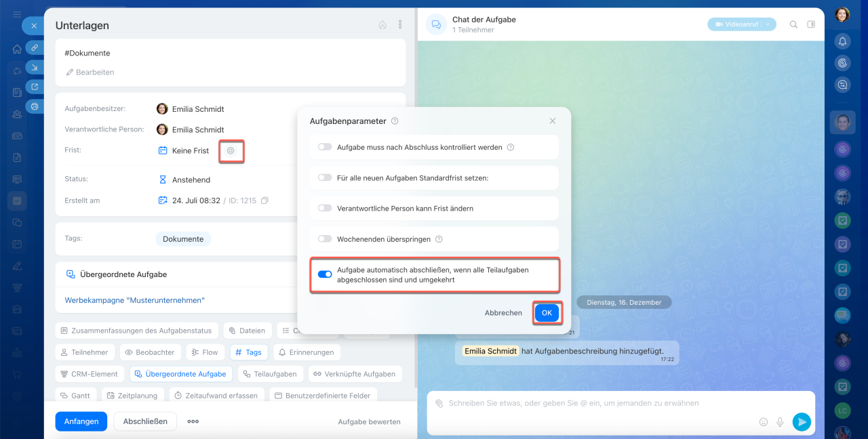
Task: Click the copy link icon on the side panel
Action: point(34,47)
